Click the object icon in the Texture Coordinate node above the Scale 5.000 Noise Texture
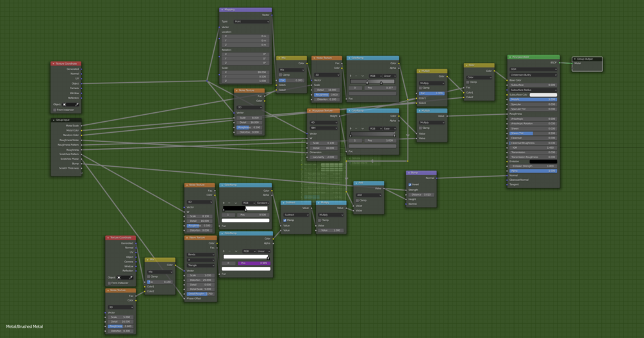 (x=119, y=278)
